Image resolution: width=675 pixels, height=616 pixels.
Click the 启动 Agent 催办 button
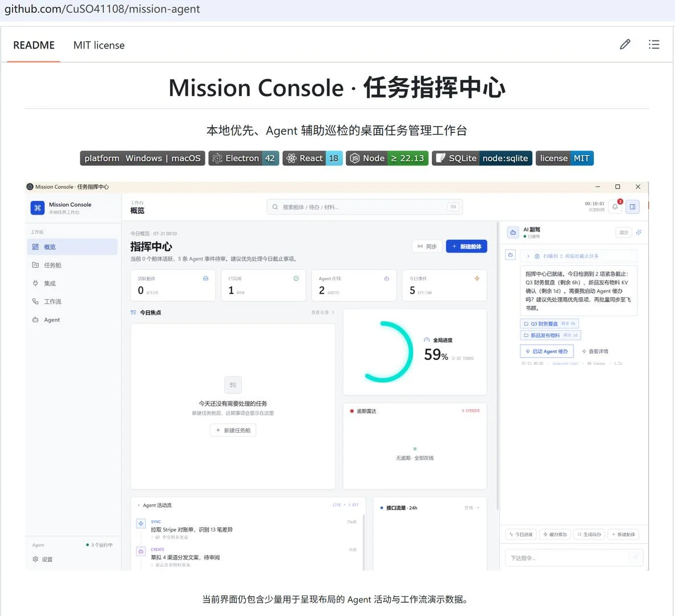coord(547,351)
